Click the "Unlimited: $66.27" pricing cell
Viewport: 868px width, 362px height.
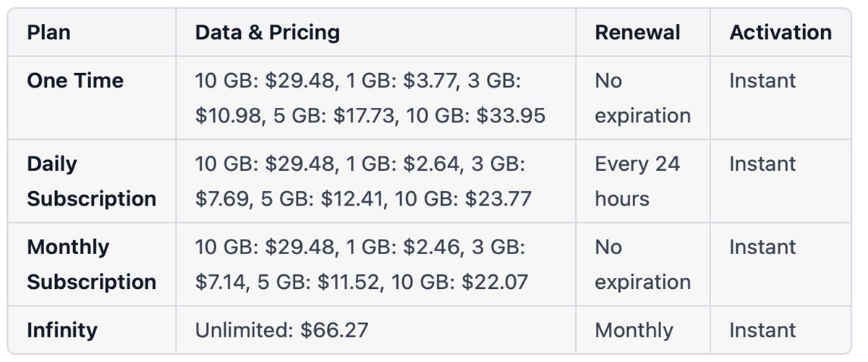(x=281, y=330)
